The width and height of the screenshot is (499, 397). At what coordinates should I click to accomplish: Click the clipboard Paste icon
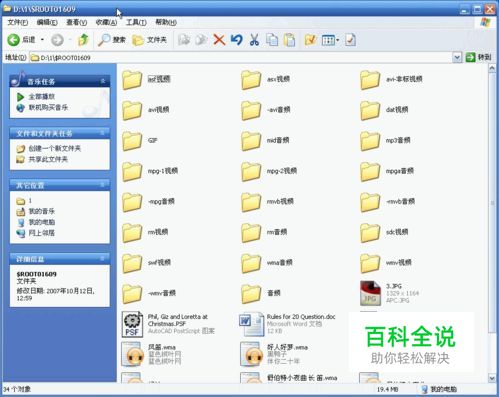click(289, 40)
